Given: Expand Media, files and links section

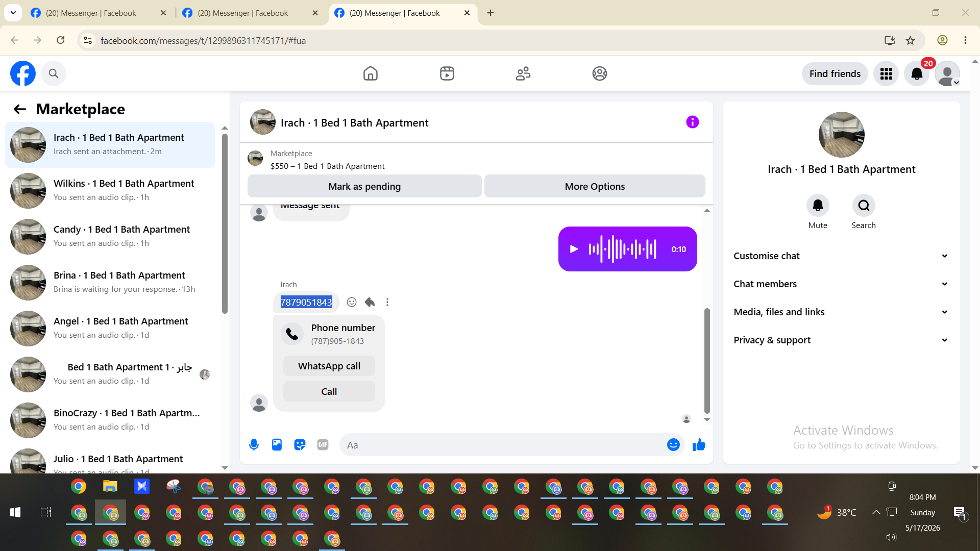Looking at the screenshot, I should point(841,312).
